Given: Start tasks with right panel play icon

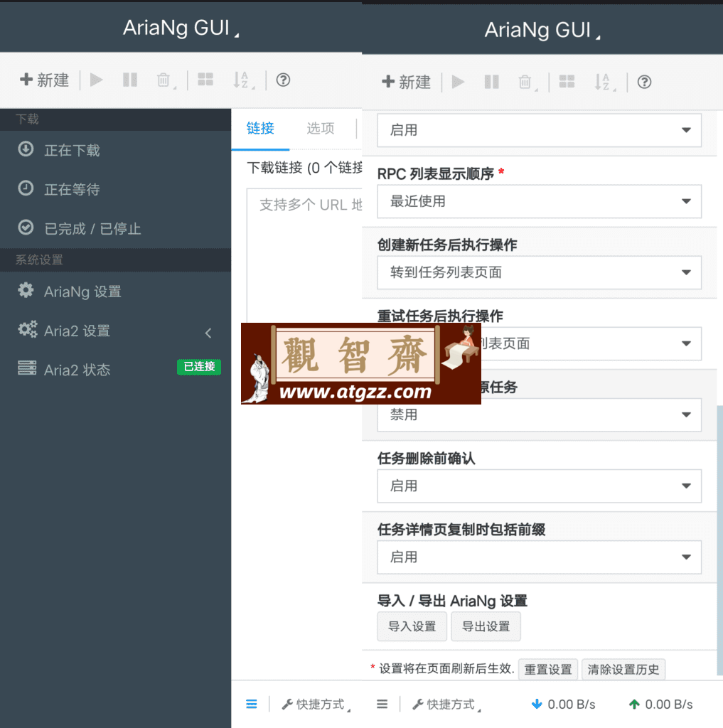Looking at the screenshot, I should pyautogui.click(x=458, y=82).
